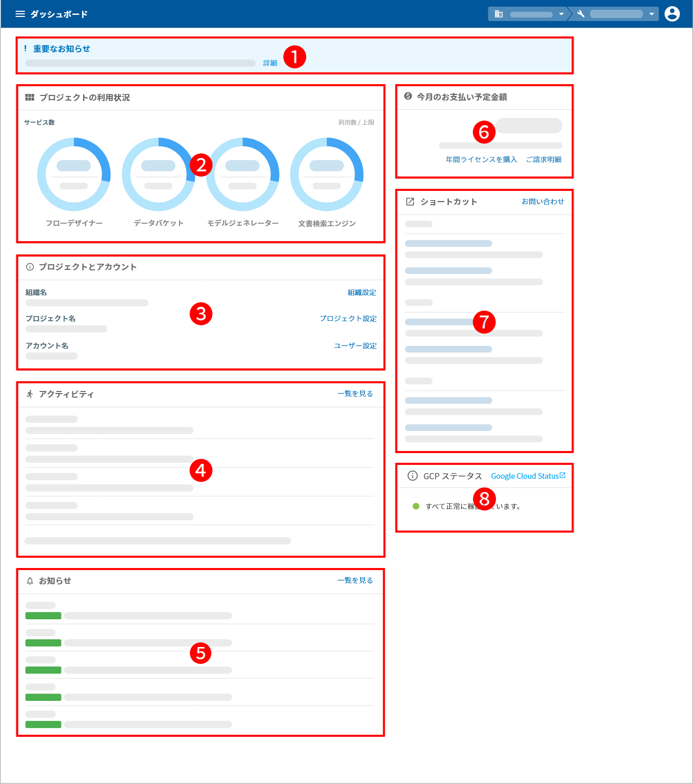
Task: Open お問い合わせ link
Action: point(543,202)
